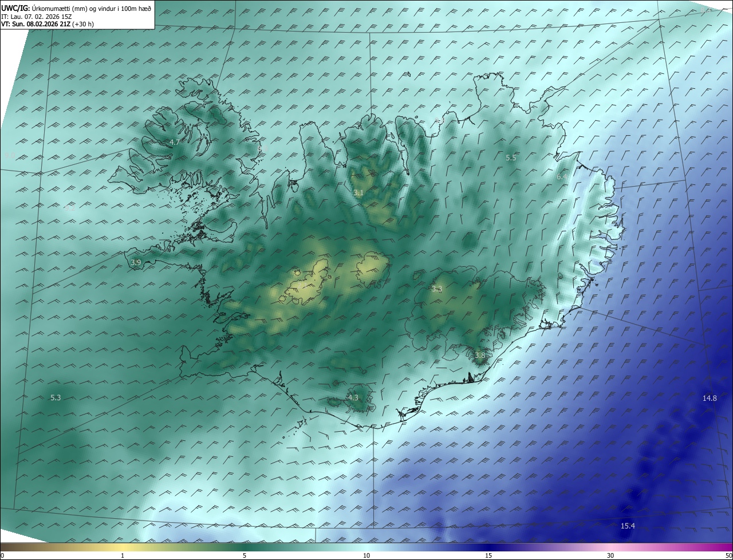Select the 4.3 value on the southern glacier
The image size is (733, 560).
pos(353,397)
